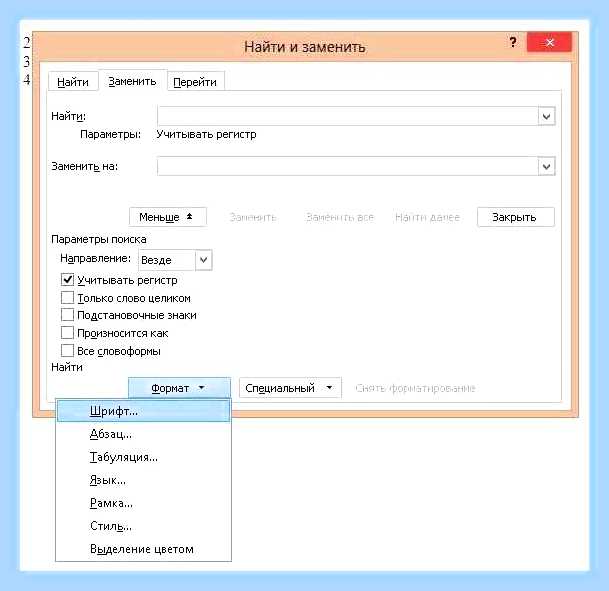
Task: Click the greyed-out Снять форматирование button
Action: 415,388
